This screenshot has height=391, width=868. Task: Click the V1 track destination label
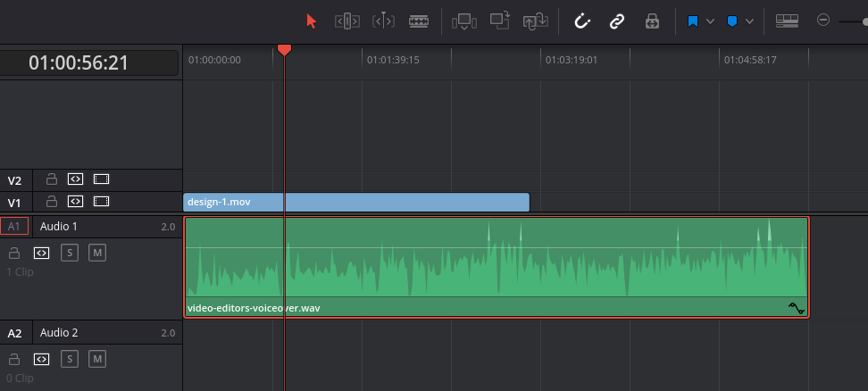point(14,203)
